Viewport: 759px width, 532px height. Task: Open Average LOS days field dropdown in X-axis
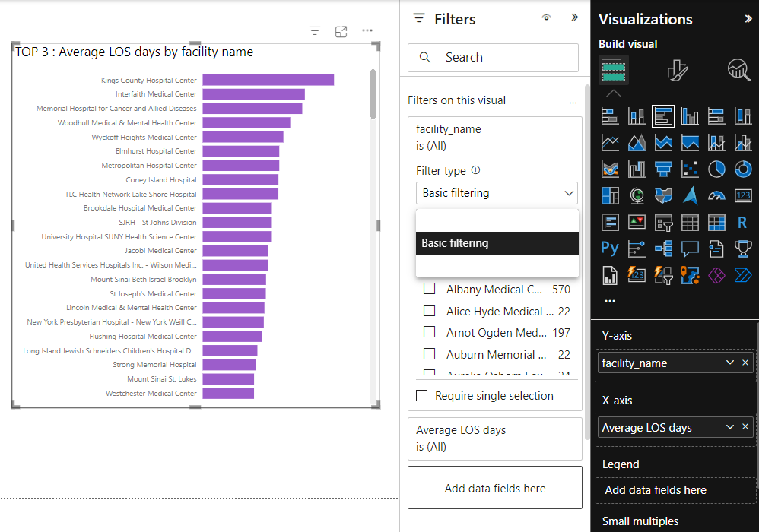coord(729,427)
